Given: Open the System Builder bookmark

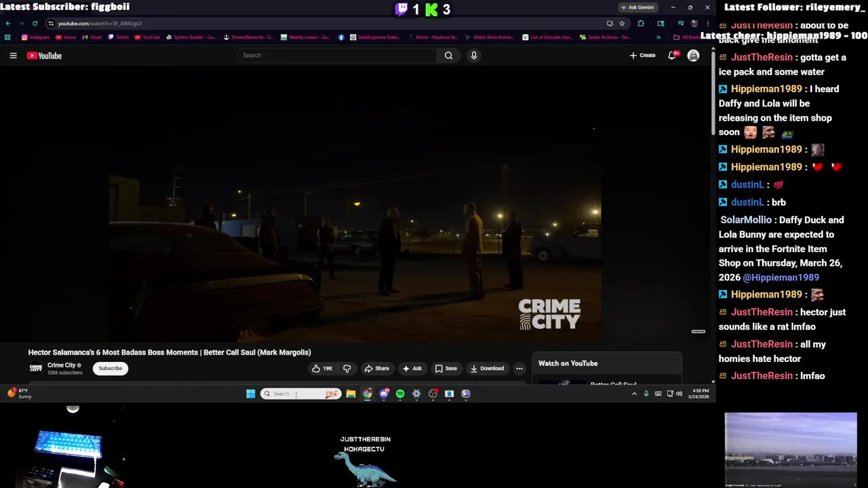Looking at the screenshot, I should point(191,37).
